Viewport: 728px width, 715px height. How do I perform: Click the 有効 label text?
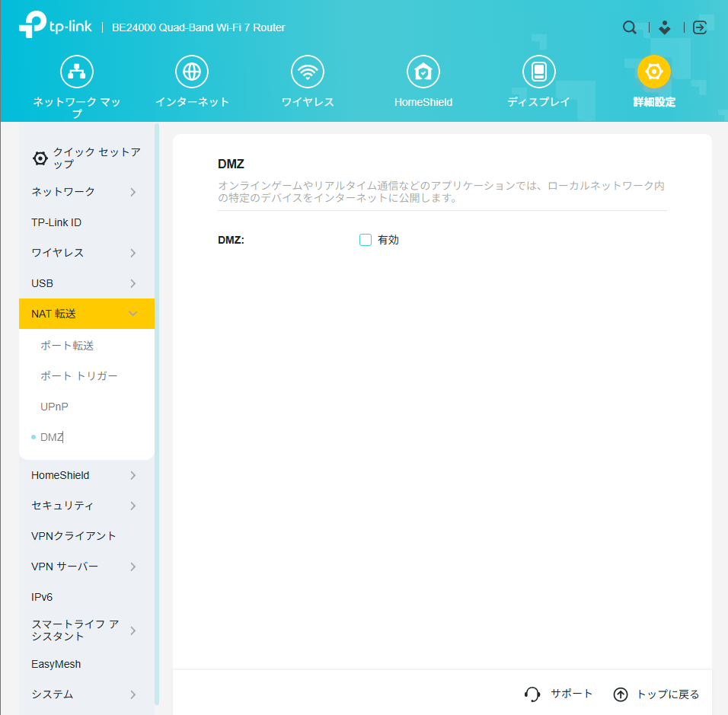[388, 240]
